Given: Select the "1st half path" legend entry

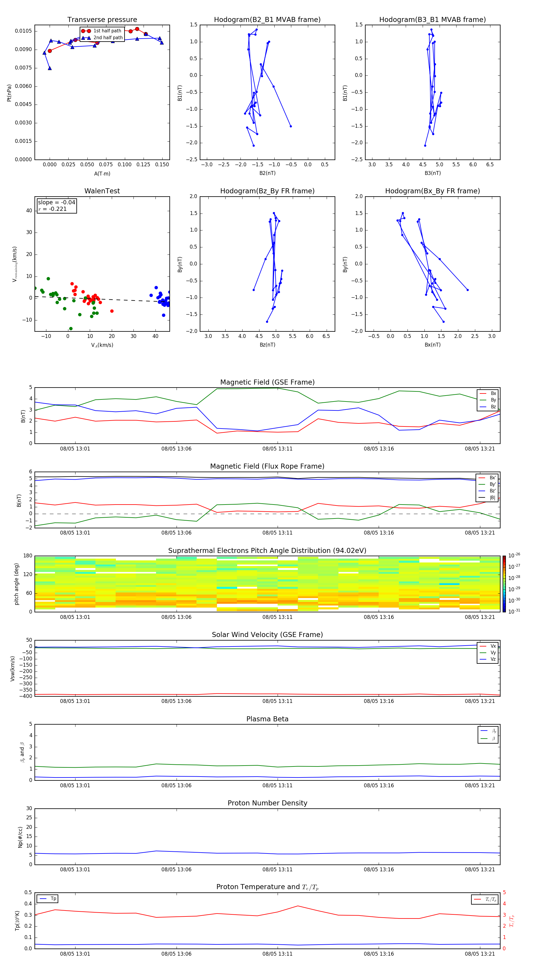Looking at the screenshot, I should pyautogui.click(x=102, y=31).
